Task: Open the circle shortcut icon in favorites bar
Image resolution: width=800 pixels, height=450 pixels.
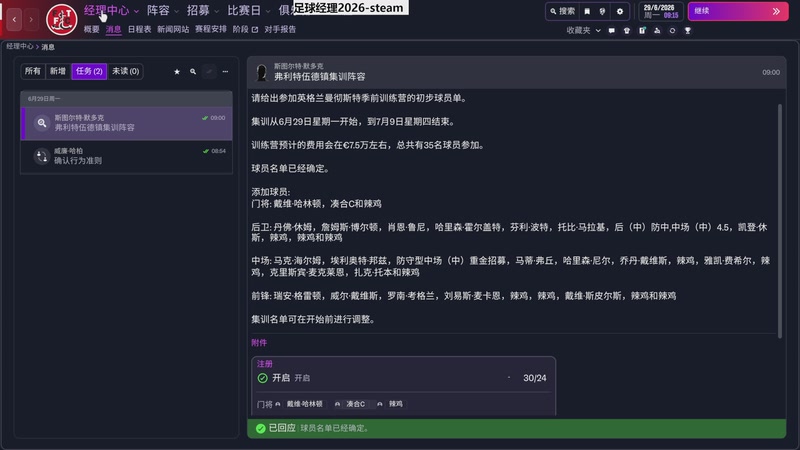Action: click(672, 31)
